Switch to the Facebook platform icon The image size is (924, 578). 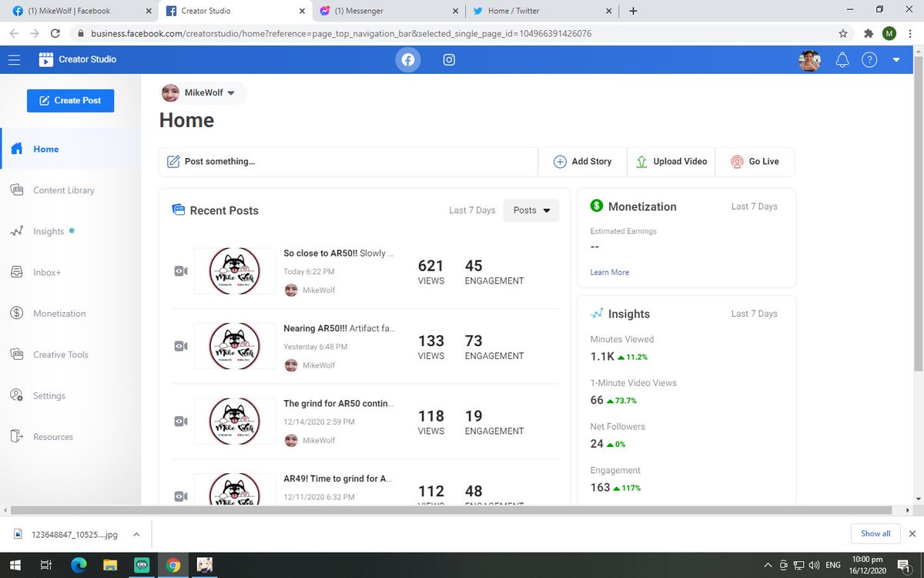tap(408, 60)
